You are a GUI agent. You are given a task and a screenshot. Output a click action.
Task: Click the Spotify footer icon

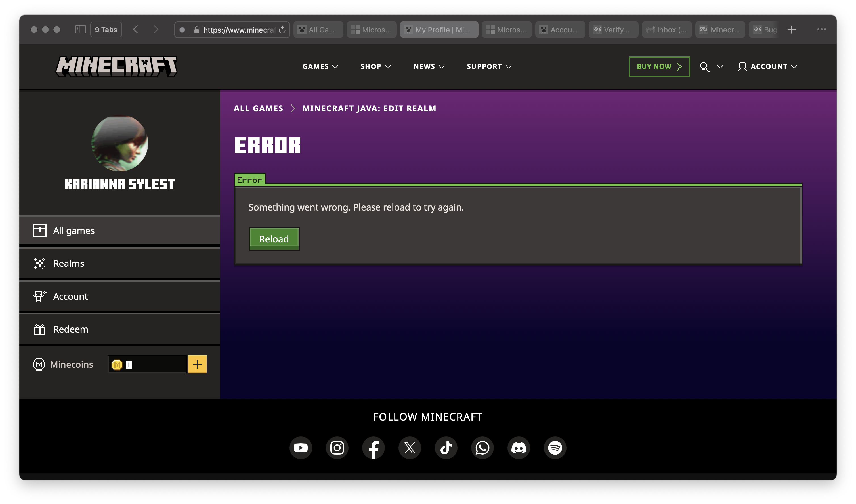pos(555,448)
